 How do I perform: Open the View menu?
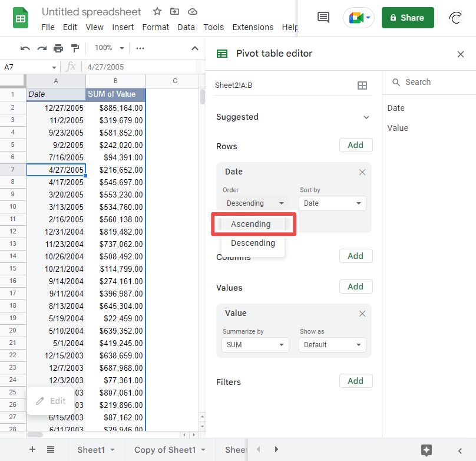click(94, 27)
